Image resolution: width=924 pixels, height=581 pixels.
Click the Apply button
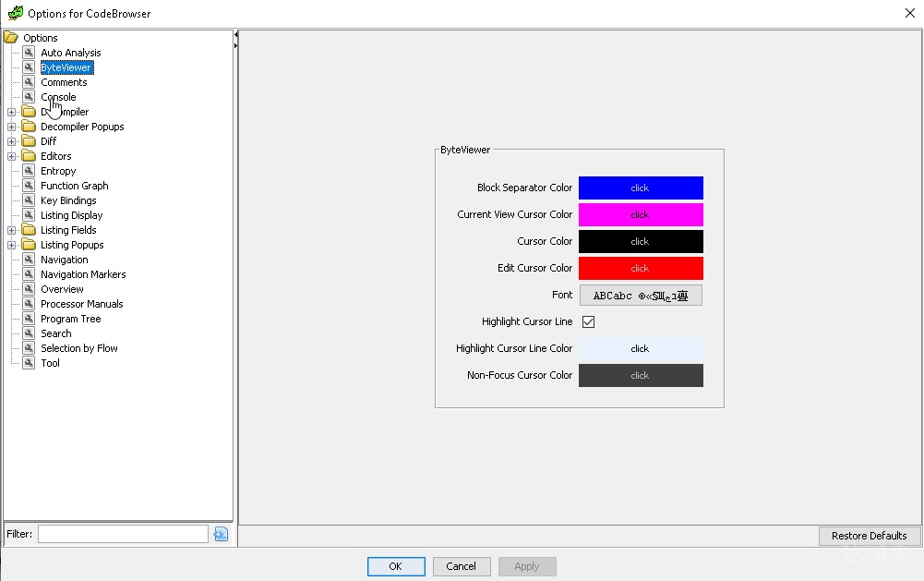(x=527, y=566)
